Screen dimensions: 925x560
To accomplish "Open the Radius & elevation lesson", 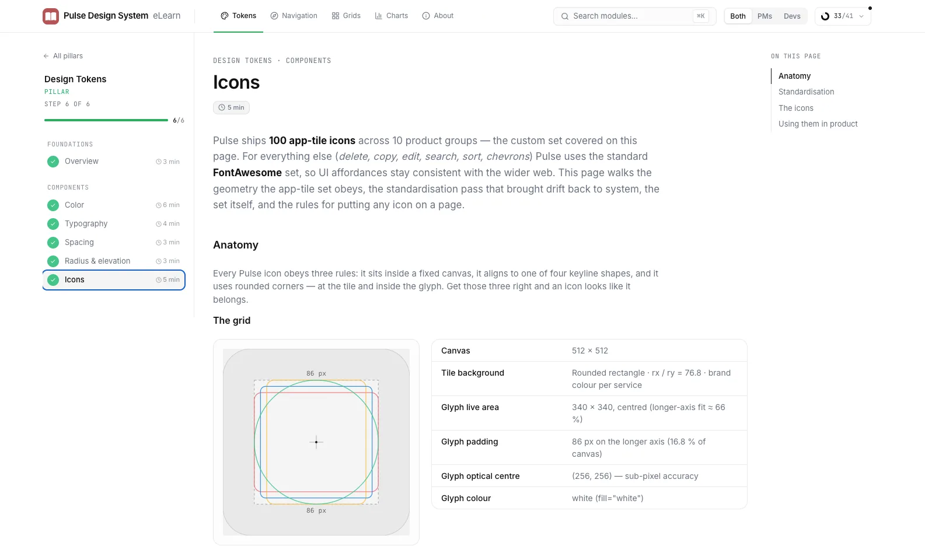I will (x=114, y=261).
